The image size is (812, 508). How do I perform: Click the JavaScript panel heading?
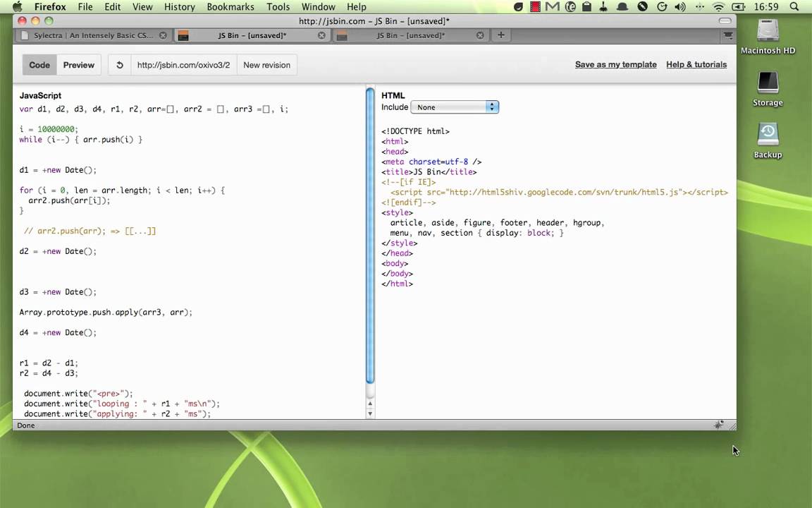pos(40,95)
